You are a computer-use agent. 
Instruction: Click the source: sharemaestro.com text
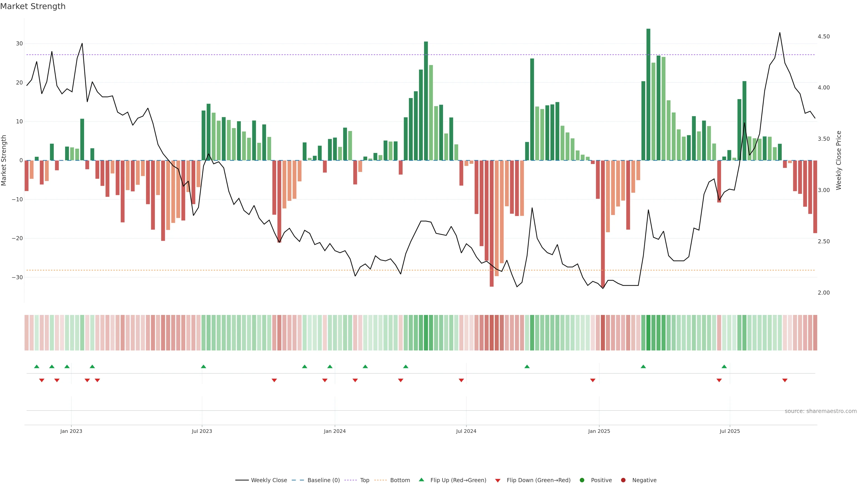click(x=821, y=411)
